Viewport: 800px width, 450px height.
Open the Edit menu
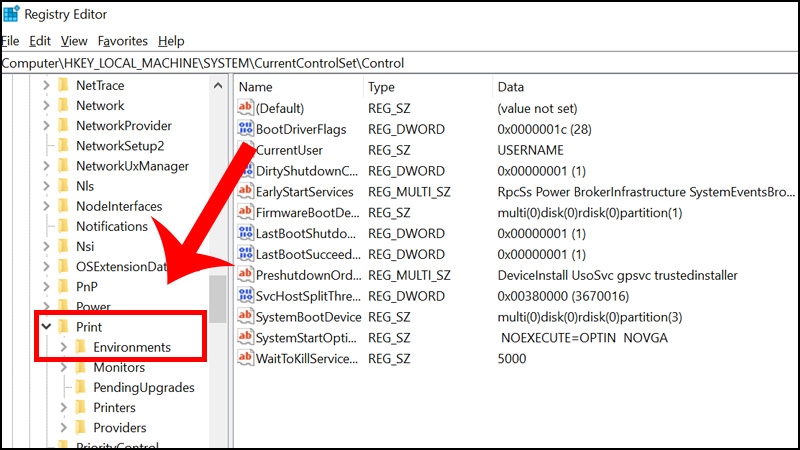[40, 41]
